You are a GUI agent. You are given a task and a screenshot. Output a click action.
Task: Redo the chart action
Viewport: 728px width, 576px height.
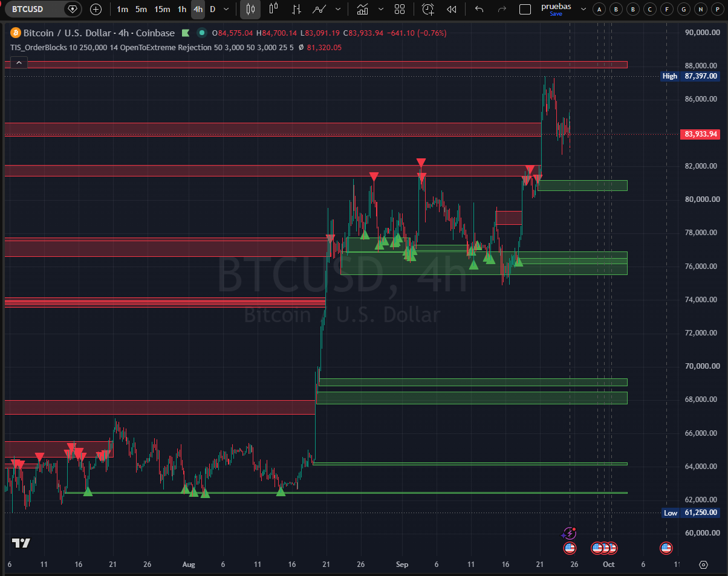502,9
